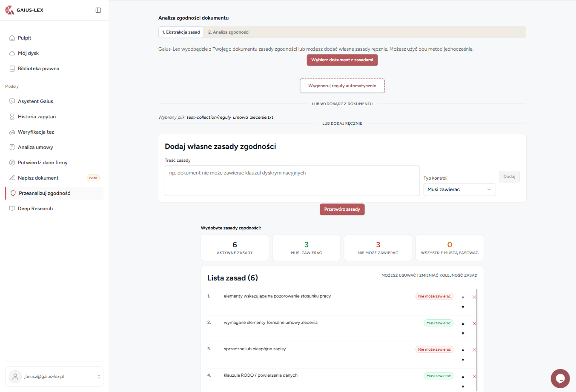
Task: Click the Historia zapytań hourglass icon
Action: (x=12, y=117)
